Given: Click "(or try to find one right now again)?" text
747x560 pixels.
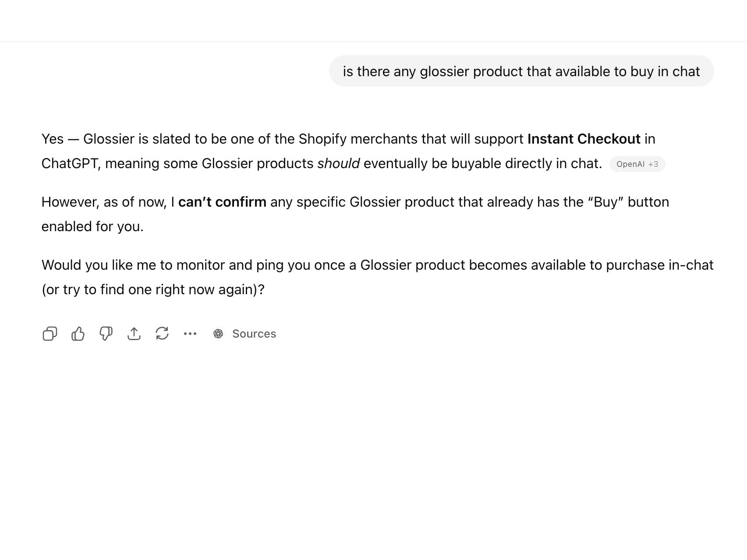Looking at the screenshot, I should [153, 289].
